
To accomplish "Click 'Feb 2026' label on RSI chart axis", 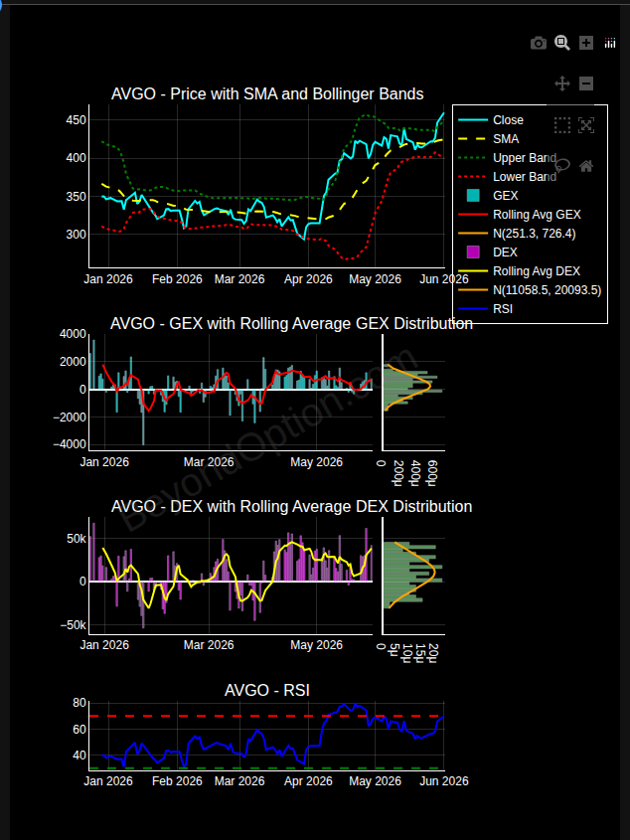I will click(177, 781).
